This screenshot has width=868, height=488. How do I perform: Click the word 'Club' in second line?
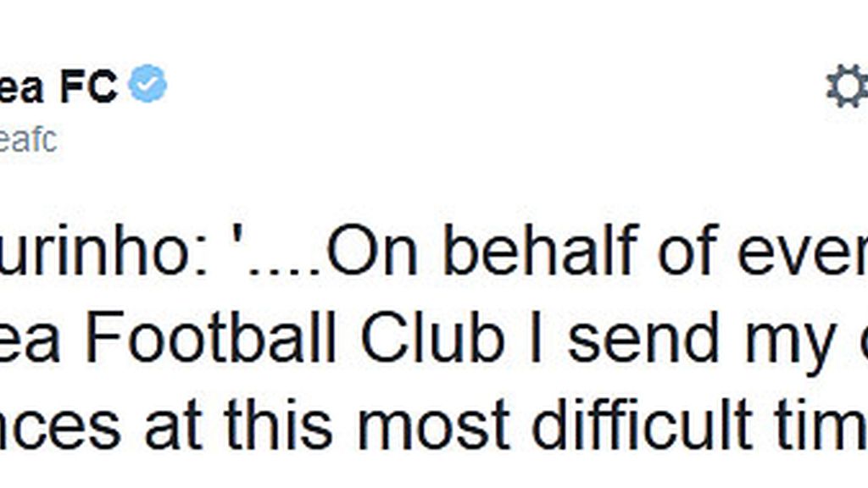pos(432,336)
